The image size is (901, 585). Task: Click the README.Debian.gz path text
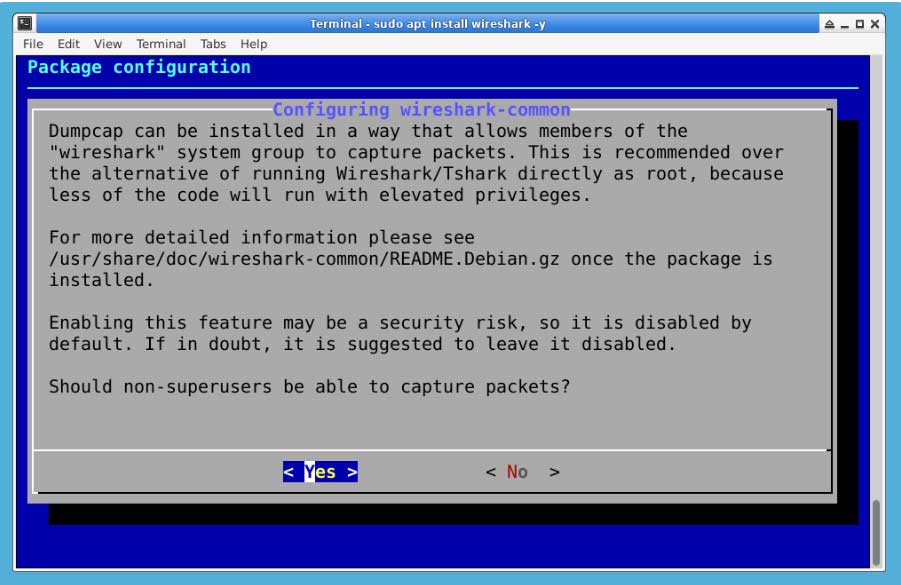(304, 259)
